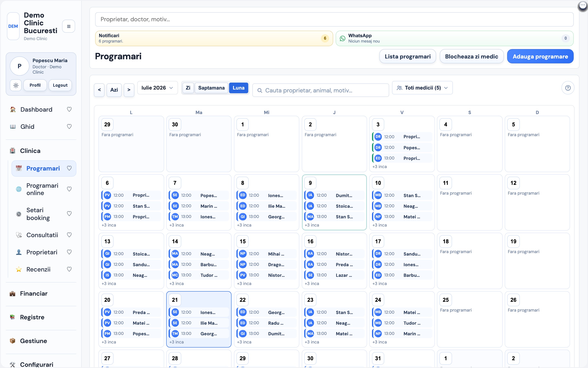Image resolution: width=588 pixels, height=368 pixels.
Task: Click Blocheaza zi medic
Action: [x=472, y=56]
